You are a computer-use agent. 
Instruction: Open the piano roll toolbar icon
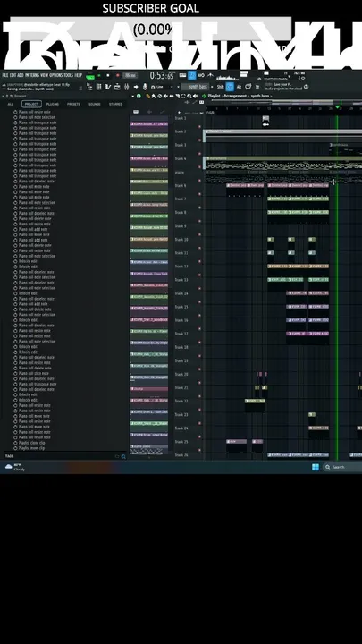pyautogui.click(x=108, y=87)
